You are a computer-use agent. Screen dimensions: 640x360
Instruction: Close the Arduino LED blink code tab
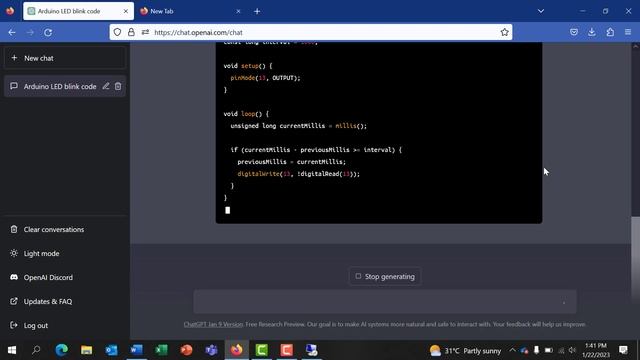[126, 11]
